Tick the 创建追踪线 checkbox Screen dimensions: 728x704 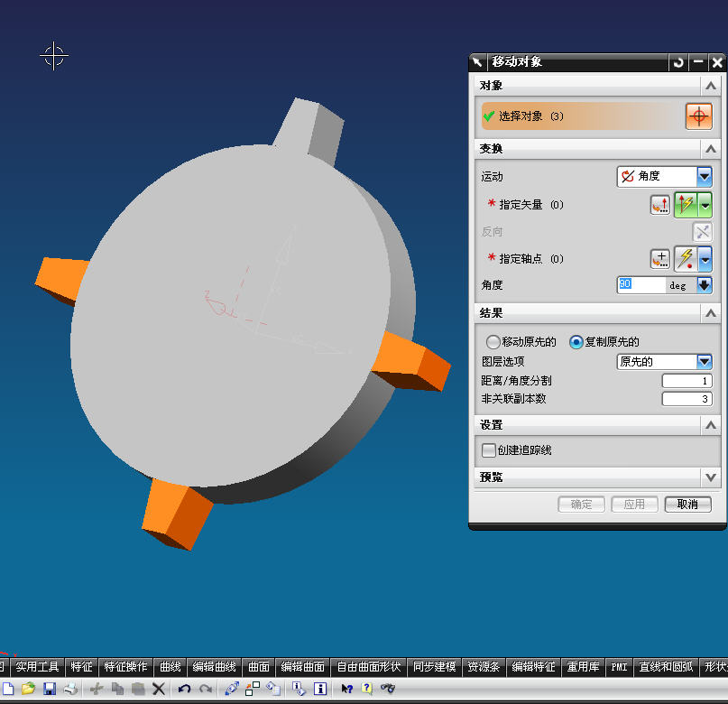click(x=488, y=450)
